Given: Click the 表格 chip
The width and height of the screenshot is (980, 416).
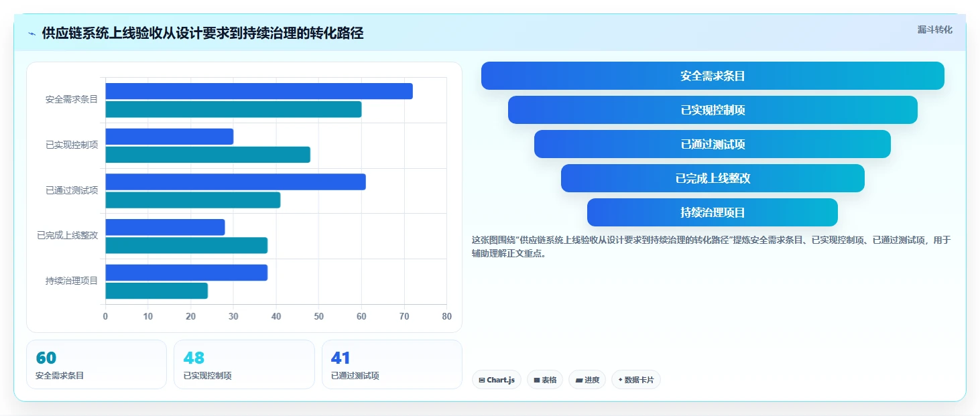Looking at the screenshot, I should [545, 380].
